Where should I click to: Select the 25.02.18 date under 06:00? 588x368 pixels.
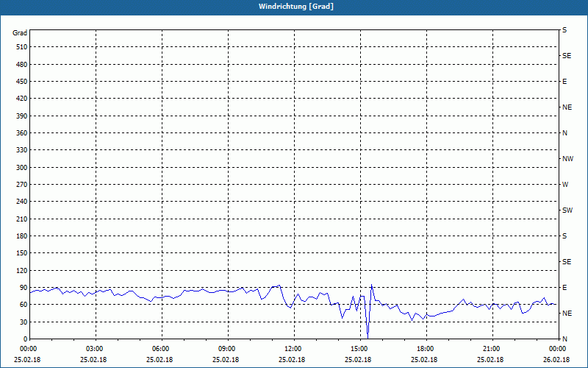point(159,360)
